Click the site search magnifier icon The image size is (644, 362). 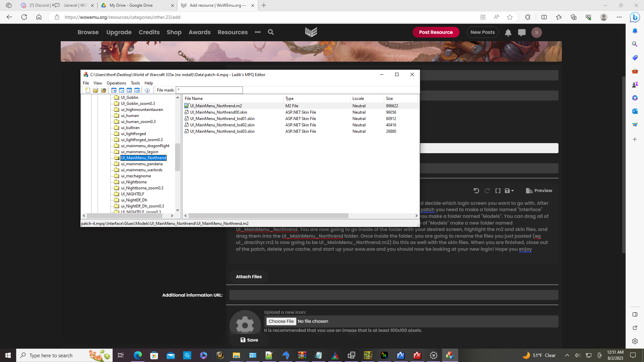click(x=271, y=32)
